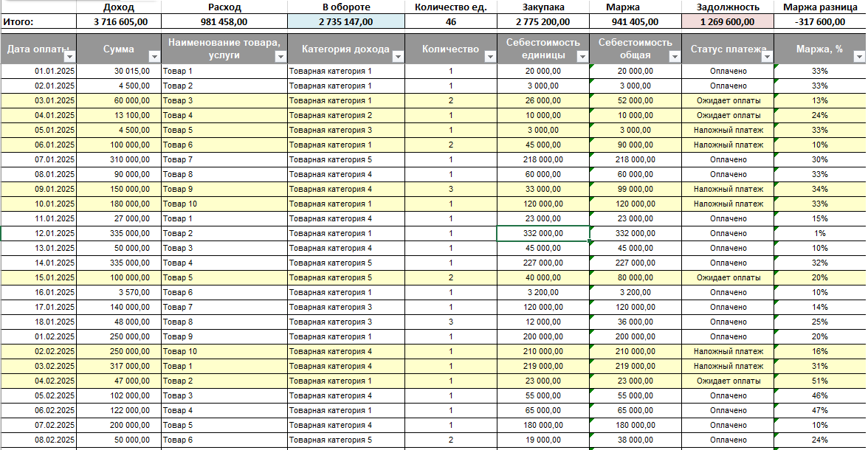Select the Товар 10 cell on 02.02.2025 row
This screenshot has height=450, width=868.
point(224,351)
